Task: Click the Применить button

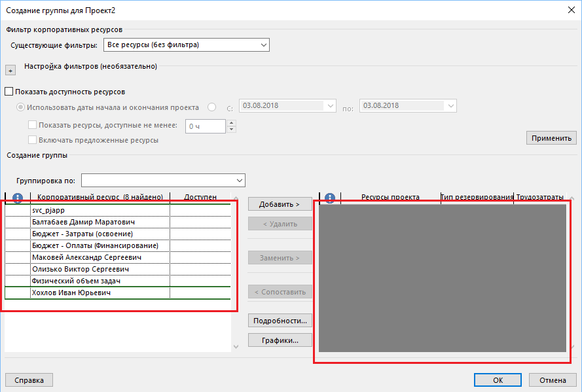Action: [x=551, y=138]
